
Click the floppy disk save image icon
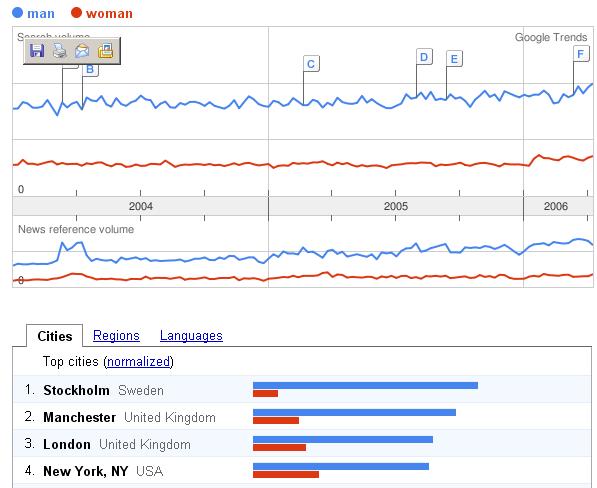(x=37, y=51)
